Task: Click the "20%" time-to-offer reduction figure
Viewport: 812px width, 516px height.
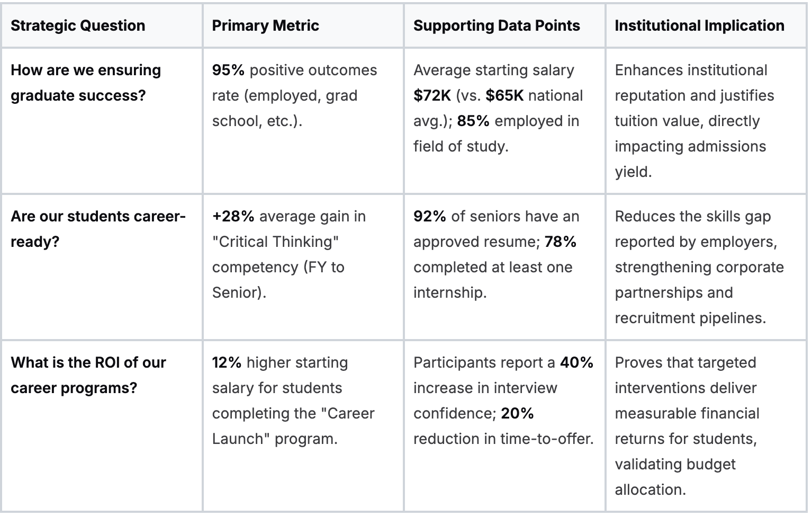Action: [517, 414]
